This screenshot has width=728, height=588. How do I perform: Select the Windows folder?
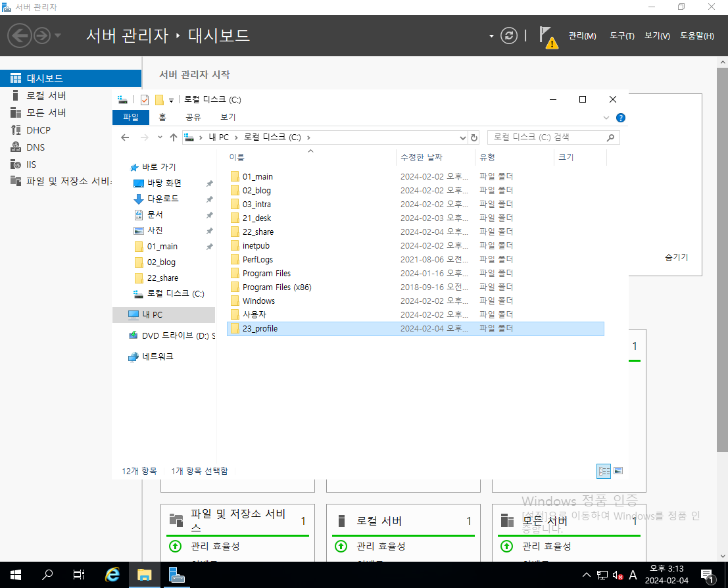416,301
